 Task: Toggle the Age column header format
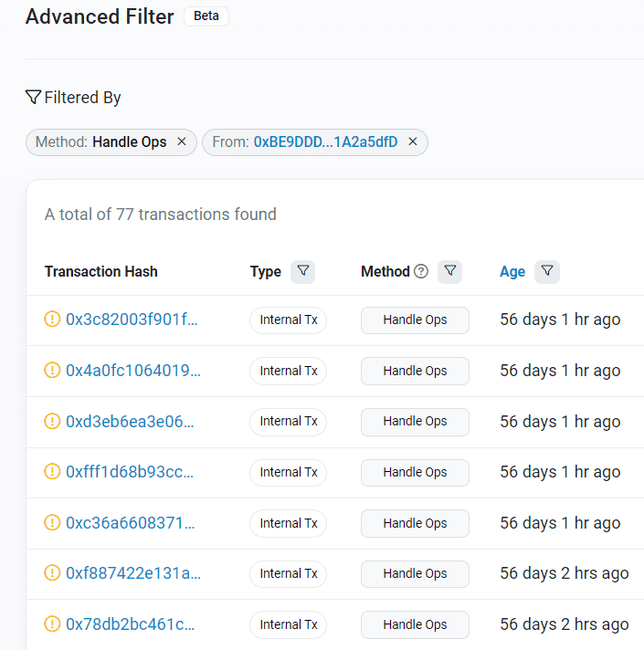click(x=512, y=271)
